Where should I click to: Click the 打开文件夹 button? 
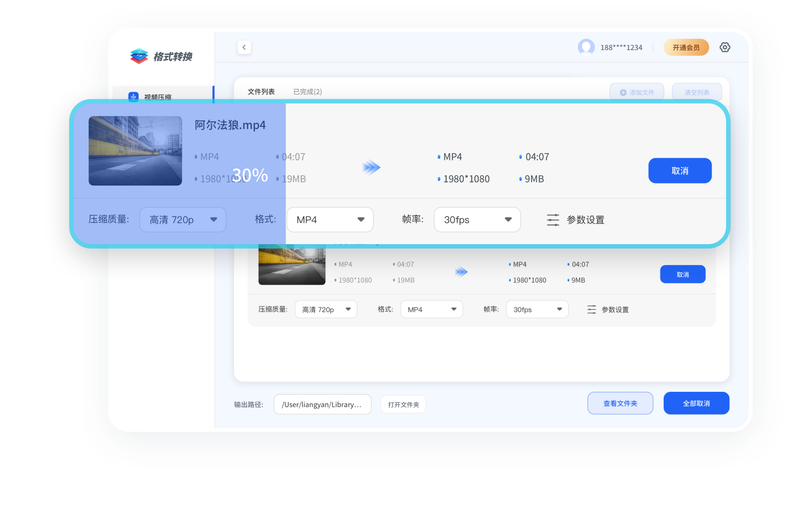(404, 405)
